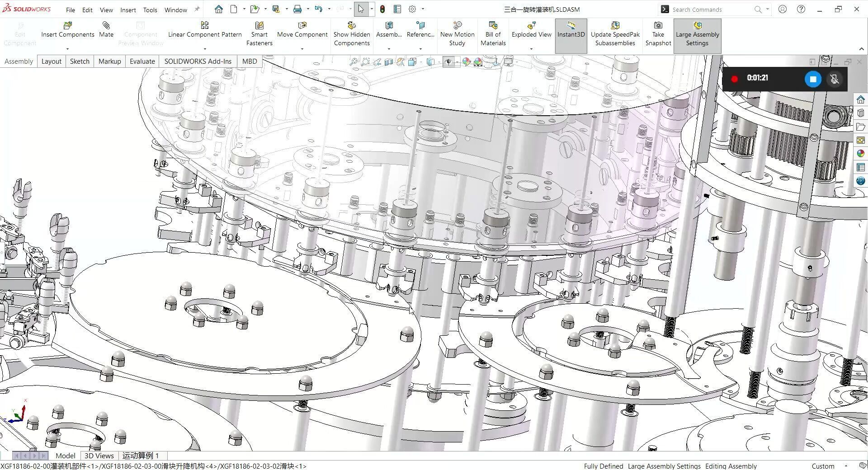The height and width of the screenshot is (470, 868).
Task: Switch to the Sketch tab
Action: tap(80, 61)
